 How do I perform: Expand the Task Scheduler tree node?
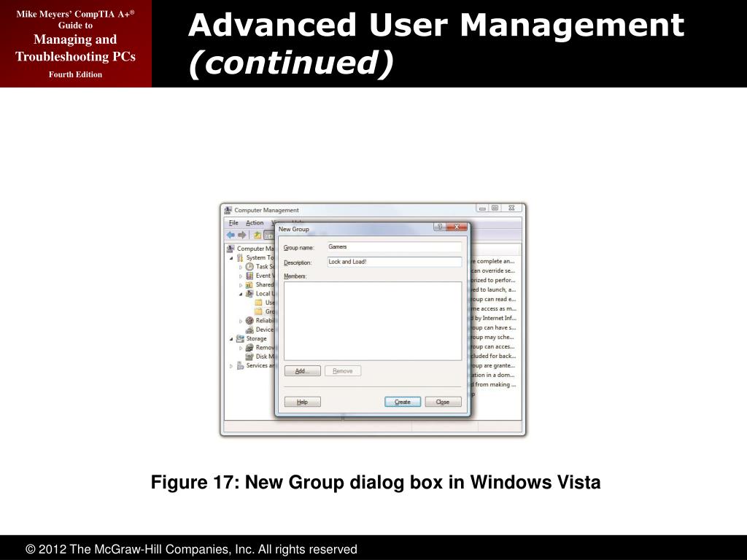click(241, 267)
